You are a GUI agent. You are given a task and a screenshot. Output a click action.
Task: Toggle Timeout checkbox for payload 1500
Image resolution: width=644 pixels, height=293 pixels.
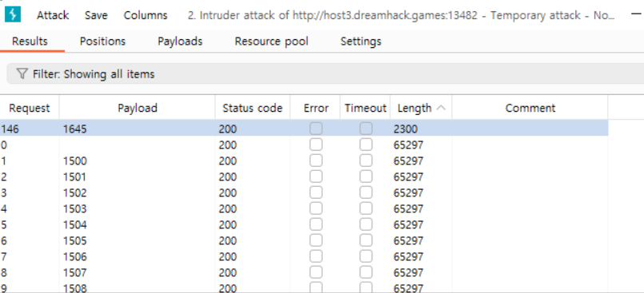tap(365, 160)
